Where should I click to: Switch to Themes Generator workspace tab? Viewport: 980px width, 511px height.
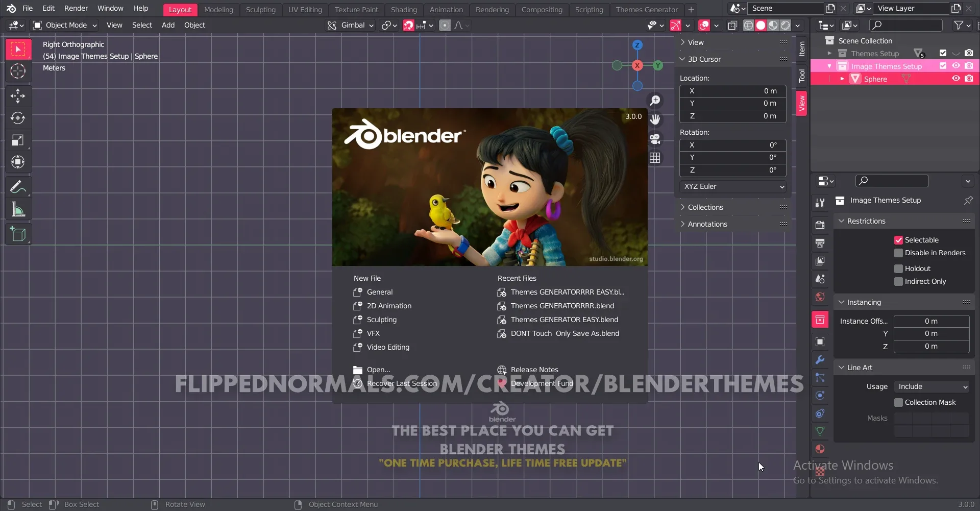[647, 9]
